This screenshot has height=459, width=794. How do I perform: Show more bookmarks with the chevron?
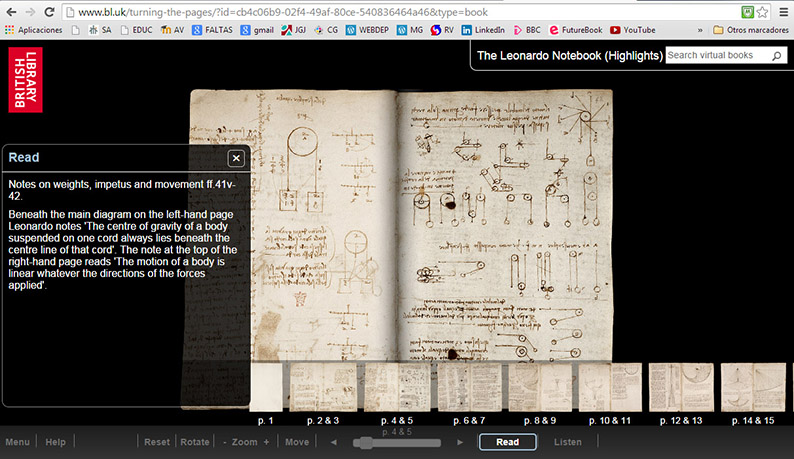click(700, 30)
